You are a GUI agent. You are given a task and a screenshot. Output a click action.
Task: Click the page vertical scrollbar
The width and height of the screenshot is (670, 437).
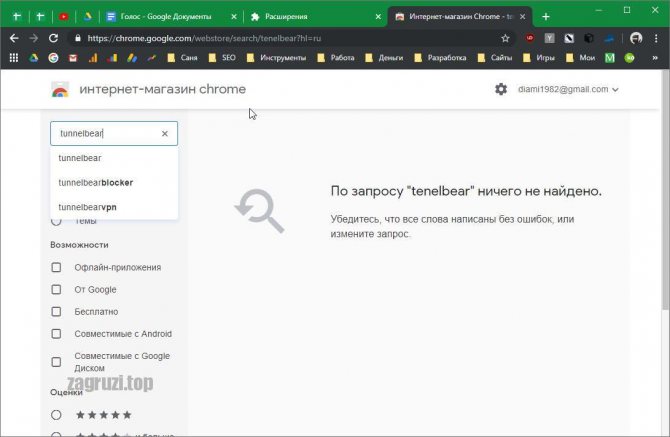point(665,192)
